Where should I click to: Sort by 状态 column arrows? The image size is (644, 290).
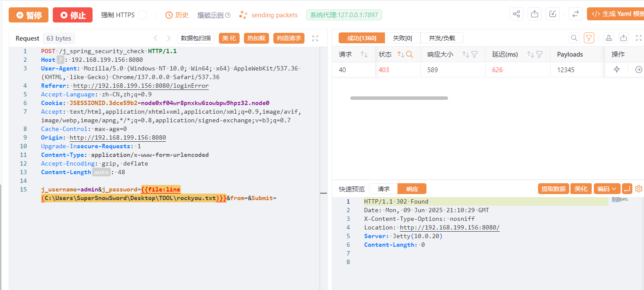click(400, 54)
